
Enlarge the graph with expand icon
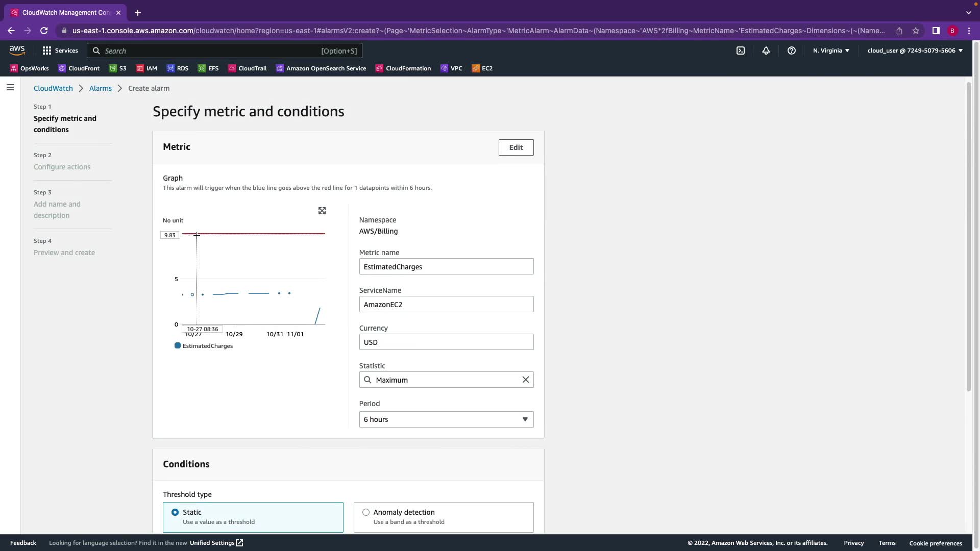coord(322,211)
